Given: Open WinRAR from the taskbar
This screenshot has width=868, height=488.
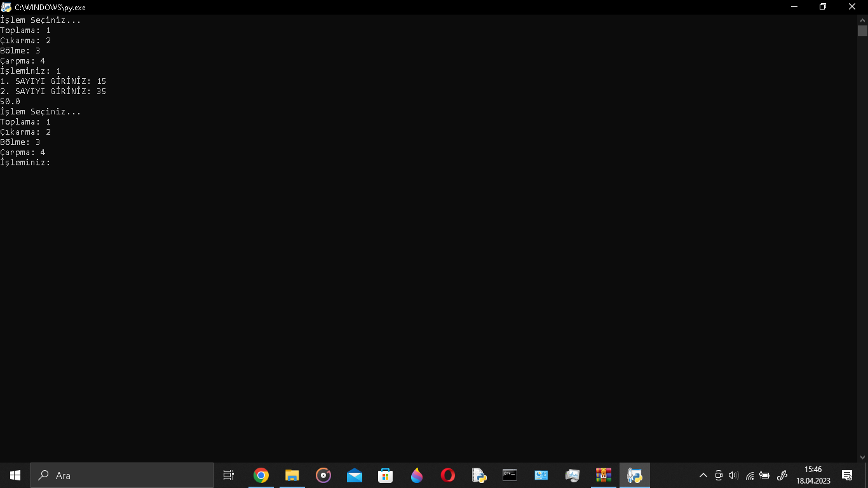Looking at the screenshot, I should tap(603, 475).
